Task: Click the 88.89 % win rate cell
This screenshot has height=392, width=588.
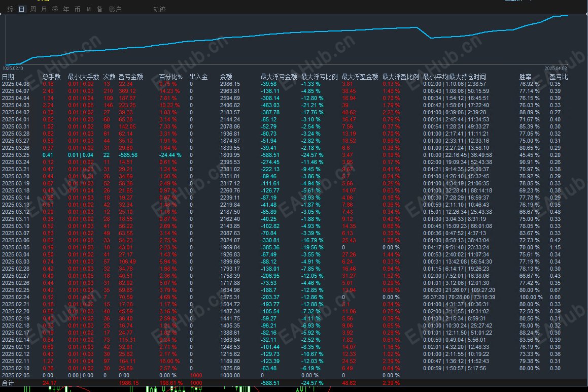Action: pos(530,112)
